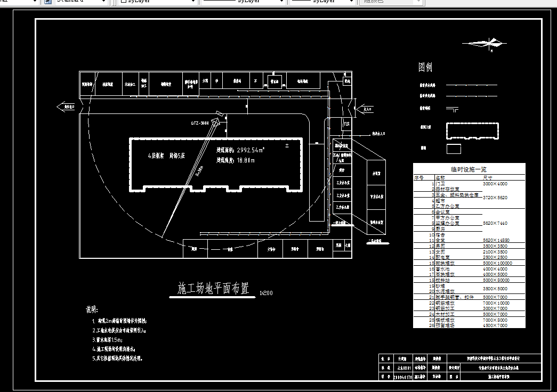Select the 男厕 row name
The image size is (557, 392).
pyautogui.click(x=440, y=246)
